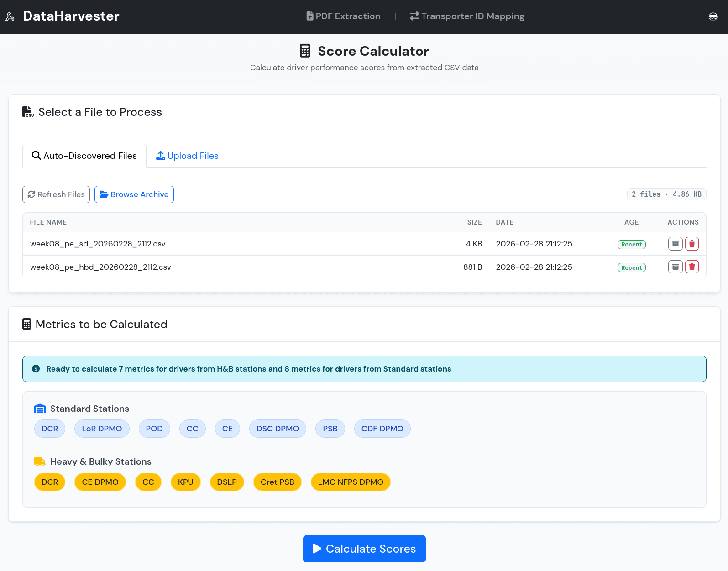Click the yellow CC chip under Heavy & Bulky
This screenshot has width=728, height=571.
[148, 482]
